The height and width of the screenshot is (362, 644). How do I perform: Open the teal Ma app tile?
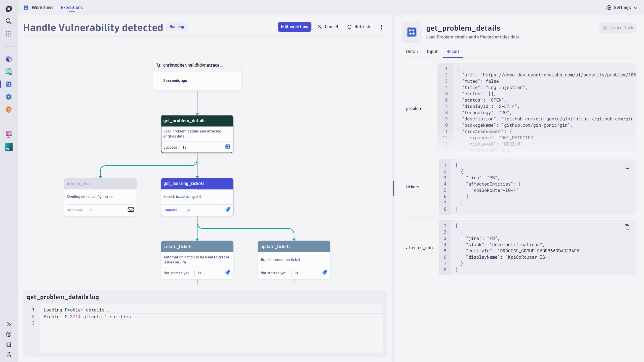pos(9,147)
